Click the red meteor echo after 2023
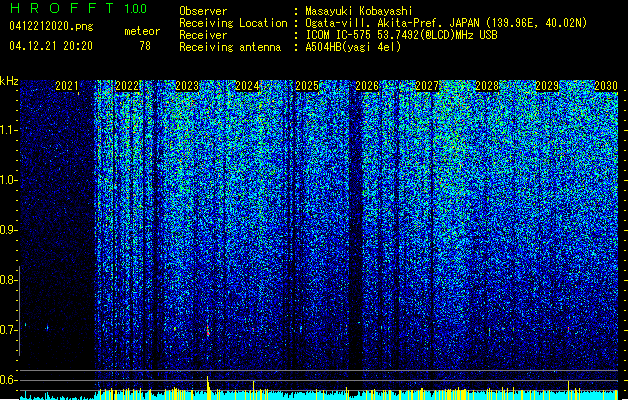The height and width of the screenshot is (400, 629). (x=208, y=330)
